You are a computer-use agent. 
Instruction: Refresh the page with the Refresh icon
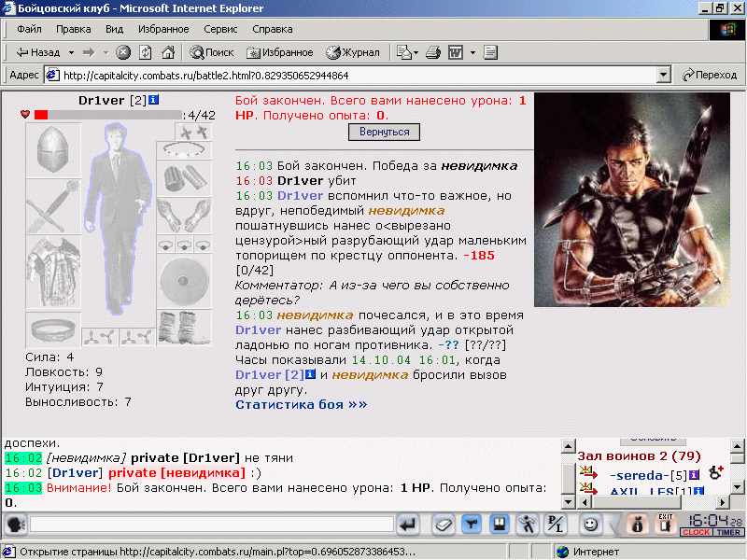click(x=146, y=52)
